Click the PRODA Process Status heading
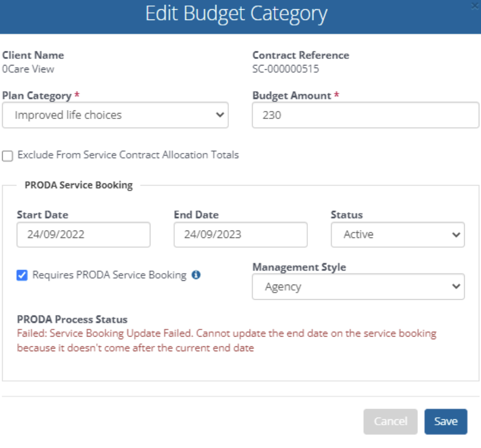The width and height of the screenshot is (481, 448). [72, 319]
